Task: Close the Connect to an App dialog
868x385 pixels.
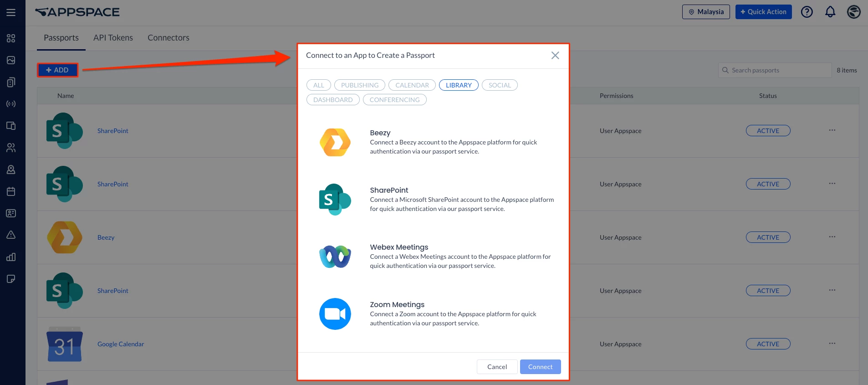Action: click(555, 55)
